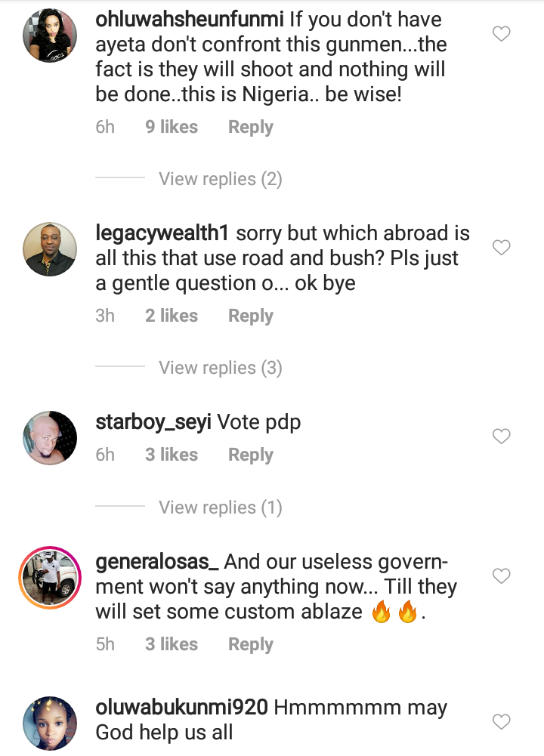Screen dimensions: 544x756
Task: Tap the heart on legacywealth1's comment
Action: coord(501,248)
